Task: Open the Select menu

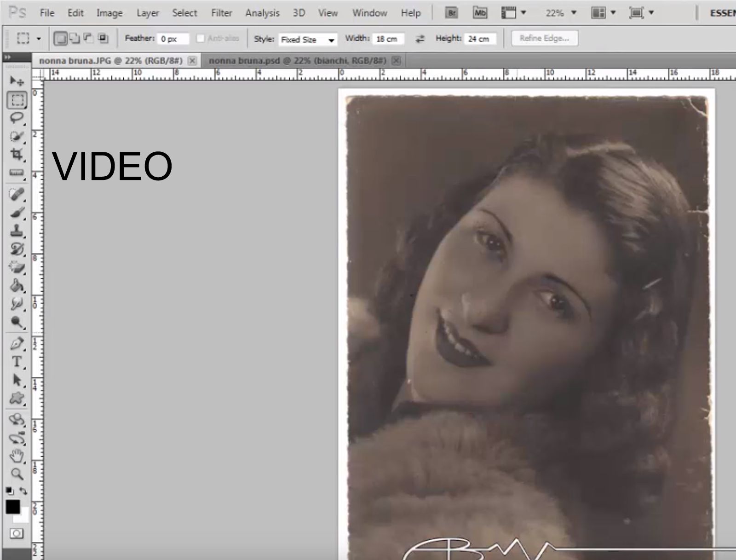Action: click(x=184, y=13)
